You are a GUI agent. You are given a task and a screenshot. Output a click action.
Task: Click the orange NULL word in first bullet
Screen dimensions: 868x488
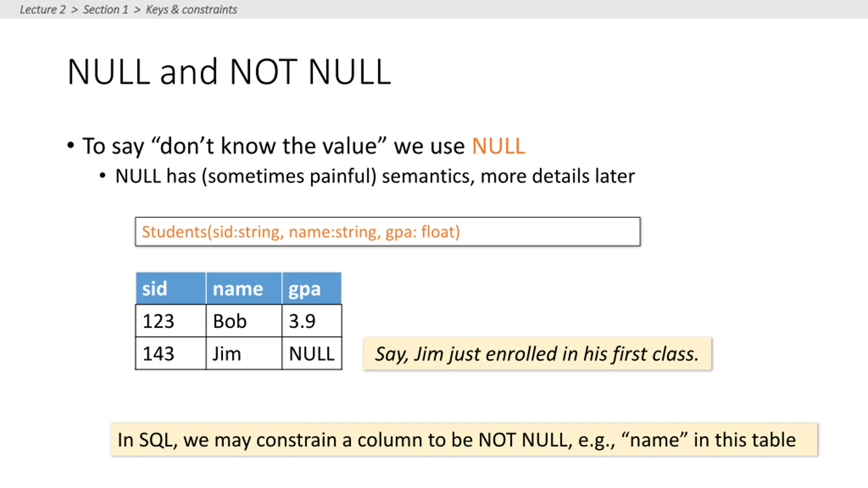pyautogui.click(x=498, y=146)
